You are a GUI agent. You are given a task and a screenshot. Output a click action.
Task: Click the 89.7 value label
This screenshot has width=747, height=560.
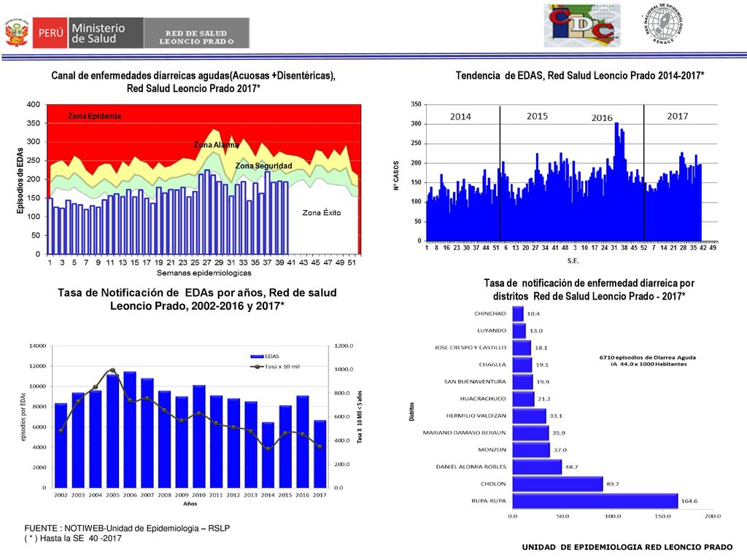pos(613,484)
